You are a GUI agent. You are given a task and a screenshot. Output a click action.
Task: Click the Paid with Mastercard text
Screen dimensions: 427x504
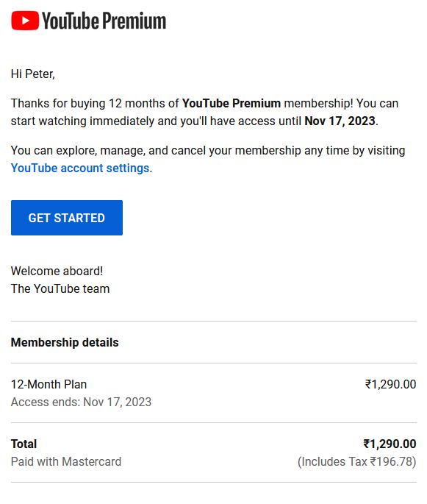66,461
